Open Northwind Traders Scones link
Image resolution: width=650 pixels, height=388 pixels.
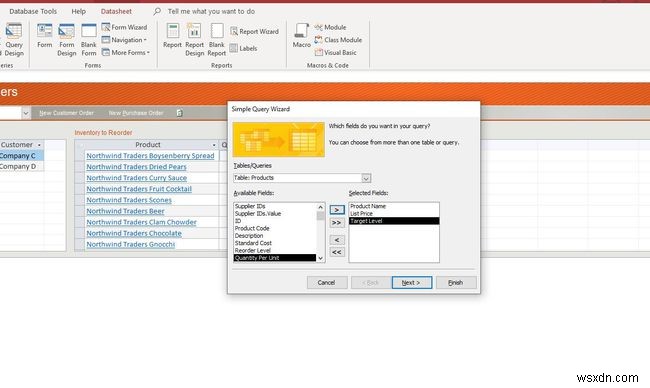[x=129, y=200]
